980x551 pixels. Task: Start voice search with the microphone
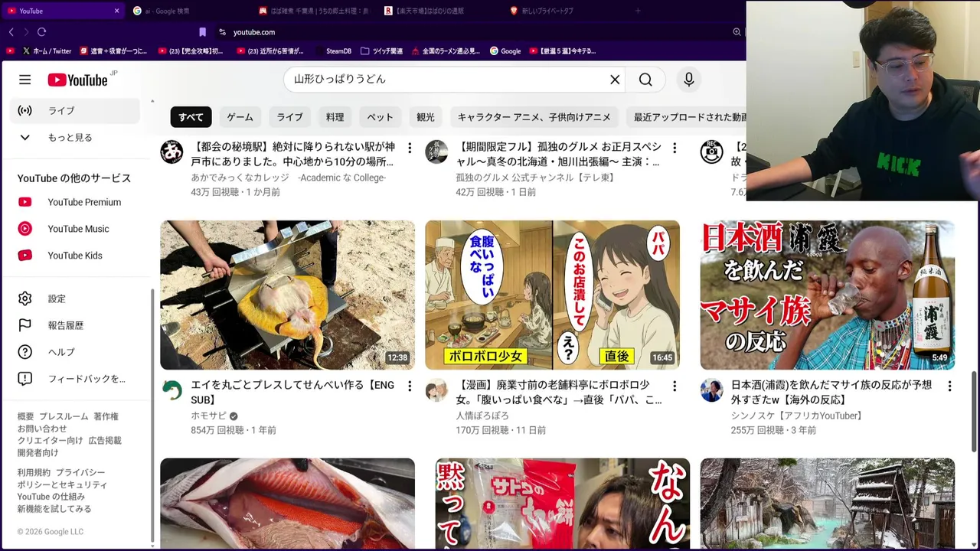(688, 80)
